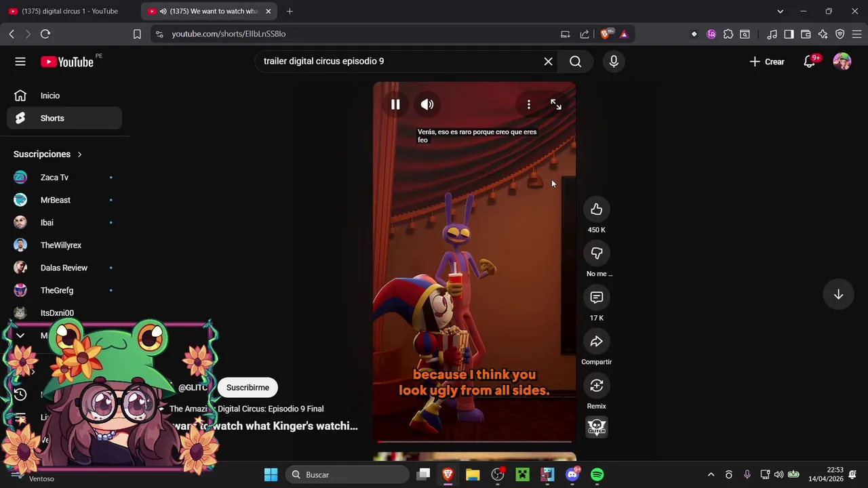This screenshot has height=488, width=868.
Task: Select the We want to watch tab
Action: click(x=208, y=11)
